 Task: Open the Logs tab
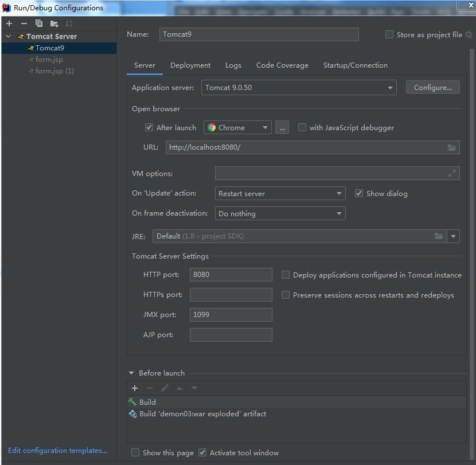(x=233, y=65)
